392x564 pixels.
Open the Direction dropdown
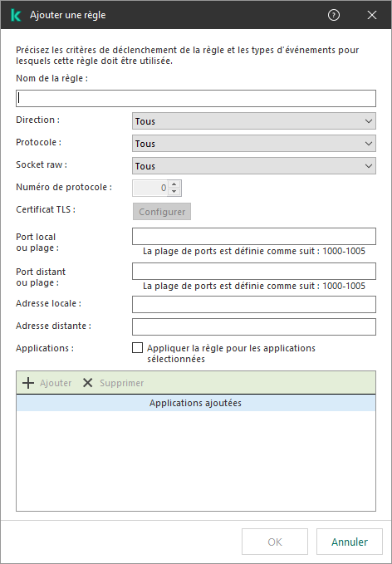tap(254, 121)
